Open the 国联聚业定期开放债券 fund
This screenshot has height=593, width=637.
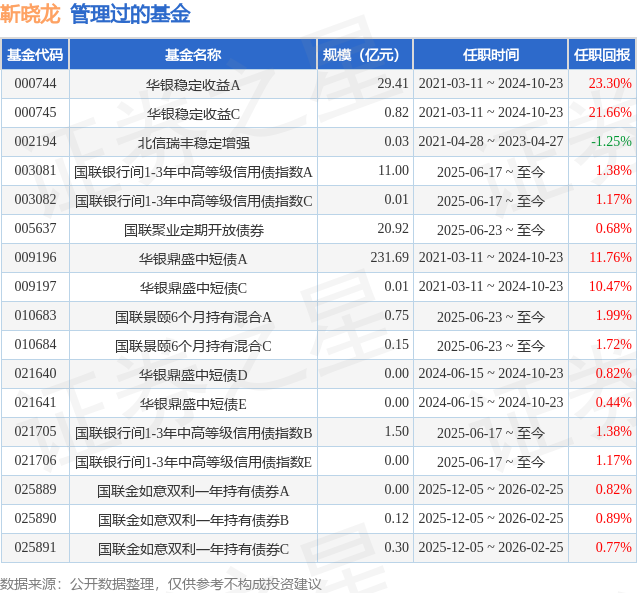tap(193, 229)
